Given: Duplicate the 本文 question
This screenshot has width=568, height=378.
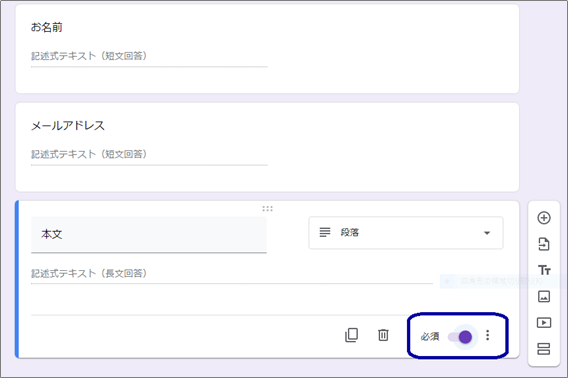Looking at the screenshot, I should pos(351,335).
